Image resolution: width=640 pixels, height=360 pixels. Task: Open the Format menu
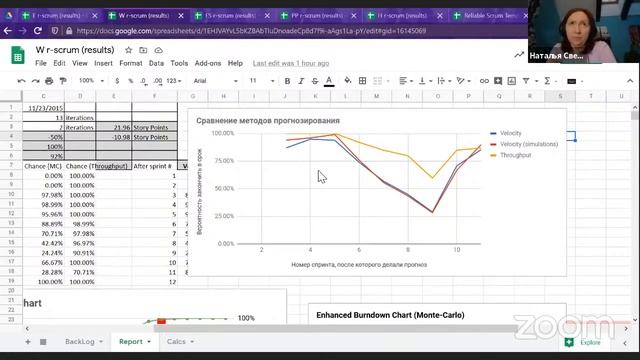[x=131, y=63]
